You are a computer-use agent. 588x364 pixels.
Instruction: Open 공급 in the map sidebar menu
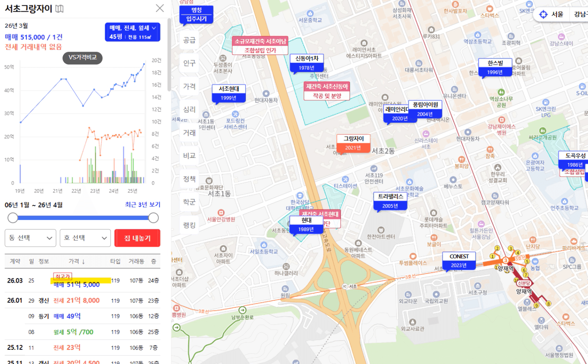point(189,40)
